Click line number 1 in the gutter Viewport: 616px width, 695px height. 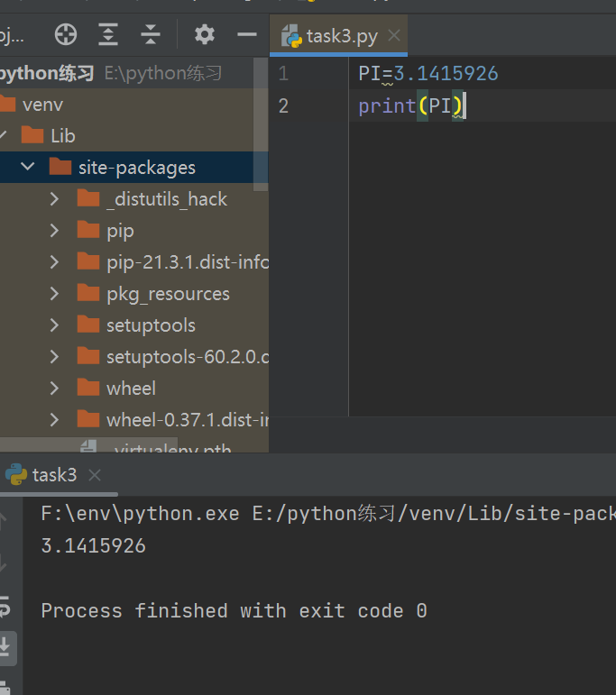tap(283, 73)
